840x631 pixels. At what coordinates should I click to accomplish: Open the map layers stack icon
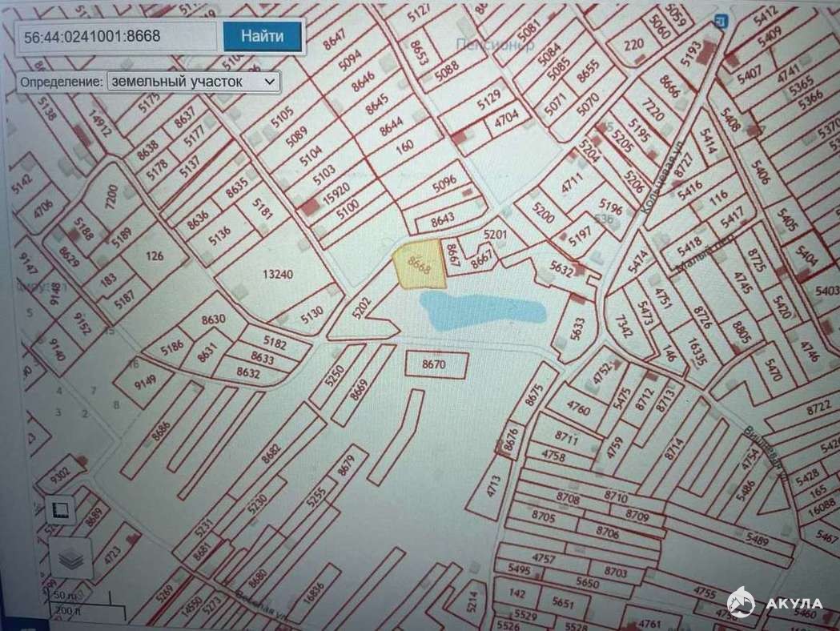71,559
